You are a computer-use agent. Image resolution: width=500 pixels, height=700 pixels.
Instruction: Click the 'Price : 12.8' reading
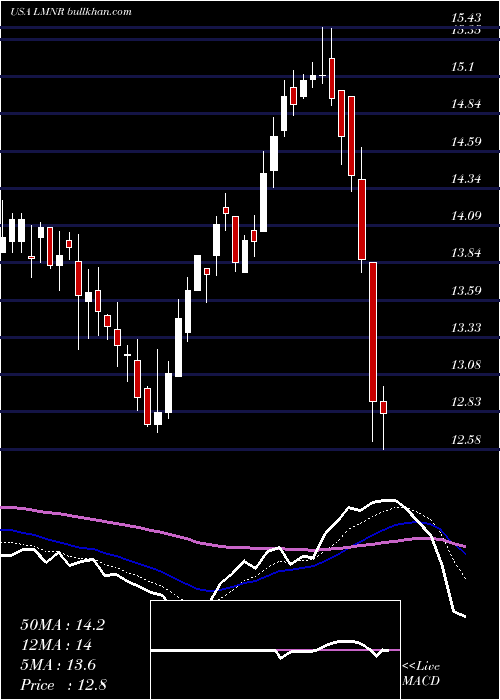pos(63,685)
